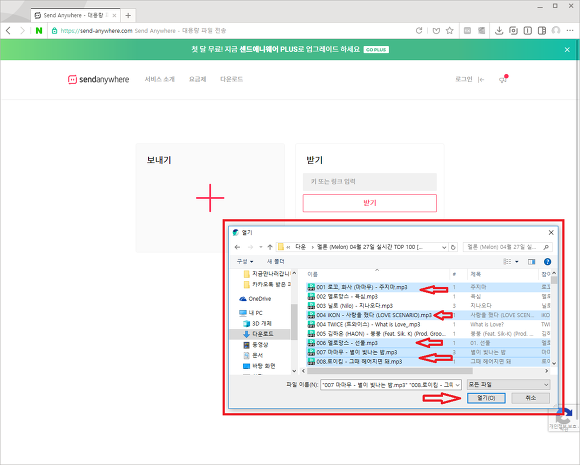This screenshot has height=465, width=580.
Task: Expand the file dialog path dropdown
Action: [x=444, y=247]
